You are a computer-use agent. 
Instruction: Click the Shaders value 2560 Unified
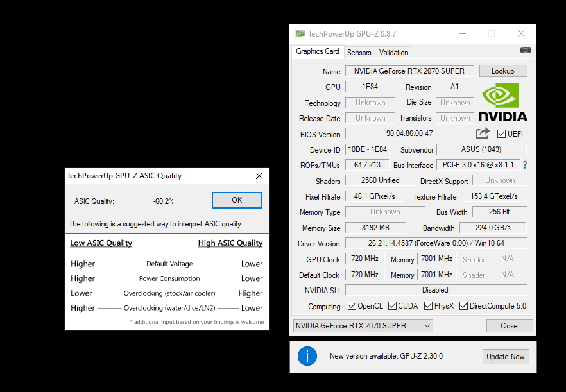(381, 180)
